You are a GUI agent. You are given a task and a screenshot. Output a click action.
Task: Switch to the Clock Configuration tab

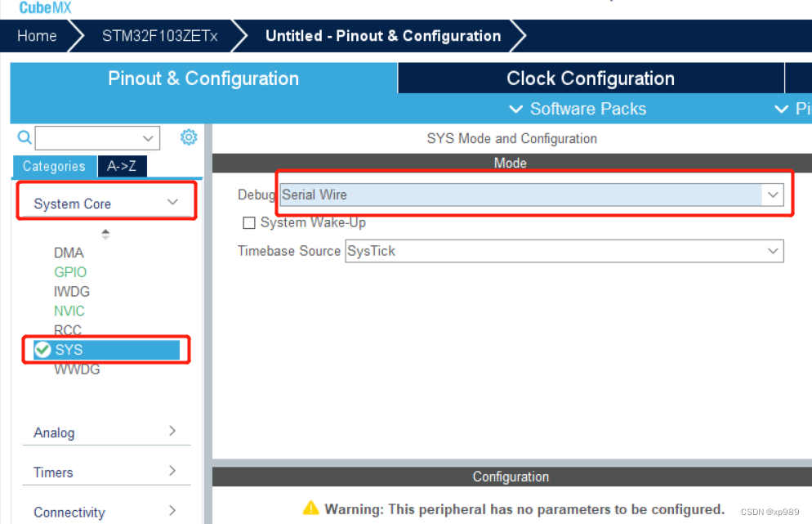click(591, 78)
